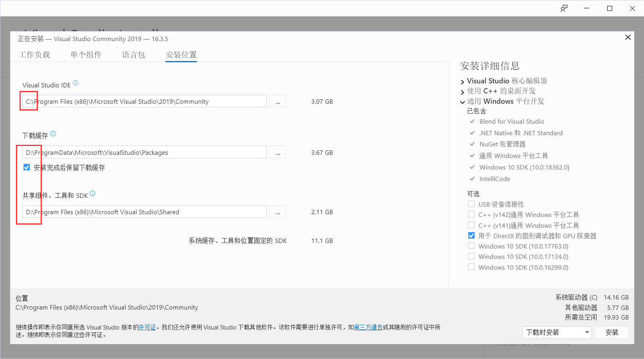Viewport: 644px width, 359px height.
Task: Click the 11.1 GB system cache size
Action: tap(322, 241)
